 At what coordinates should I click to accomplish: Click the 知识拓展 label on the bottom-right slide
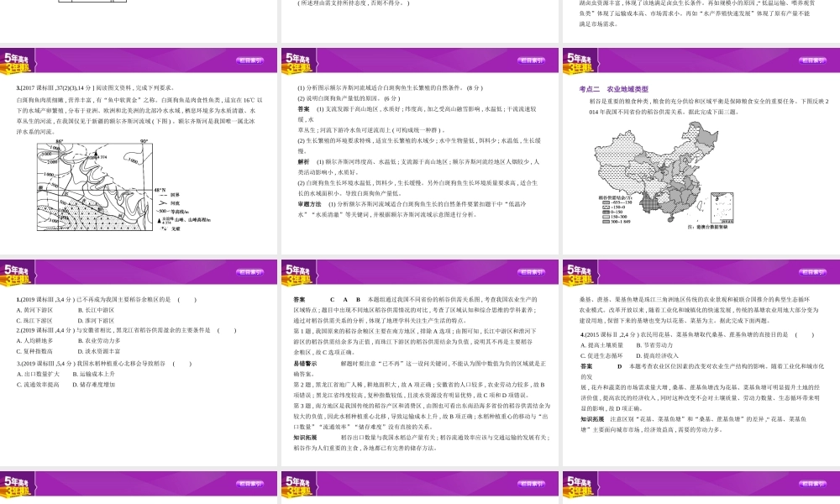point(593,418)
